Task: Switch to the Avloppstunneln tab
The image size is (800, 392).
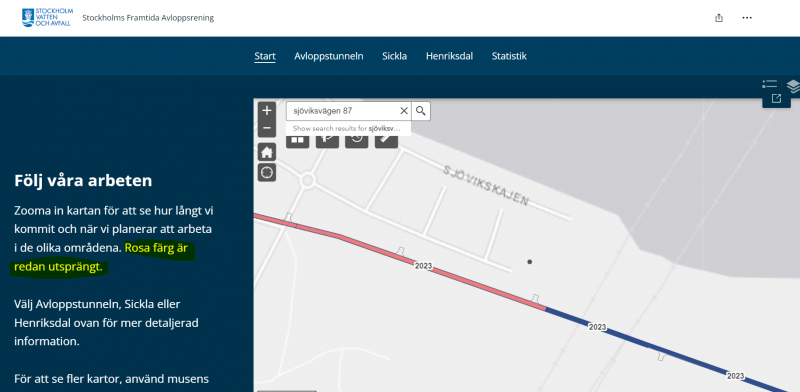Action: coord(329,56)
